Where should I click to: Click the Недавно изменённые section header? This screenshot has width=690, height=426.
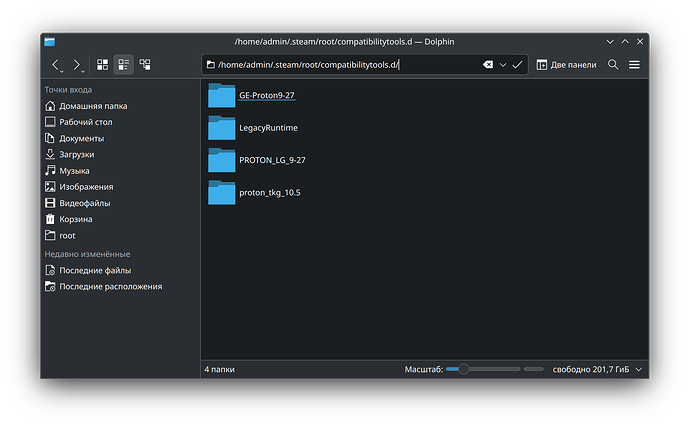coord(87,254)
